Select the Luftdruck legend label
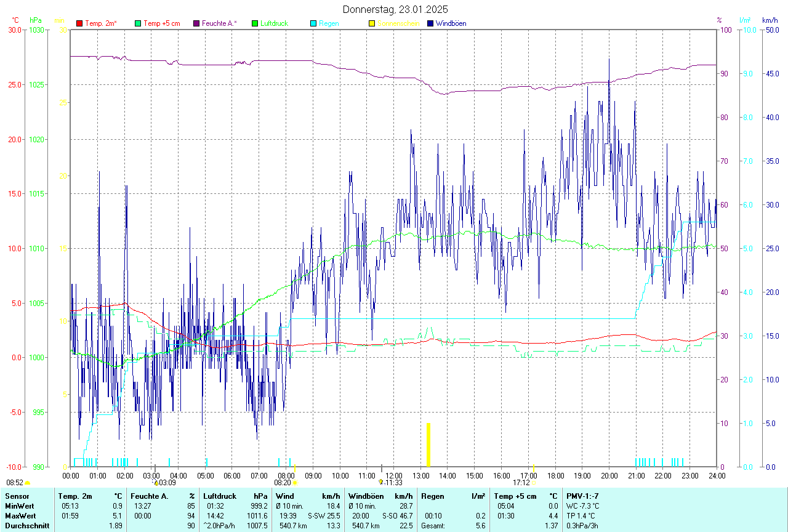This screenshot has width=788, height=532. point(274,23)
